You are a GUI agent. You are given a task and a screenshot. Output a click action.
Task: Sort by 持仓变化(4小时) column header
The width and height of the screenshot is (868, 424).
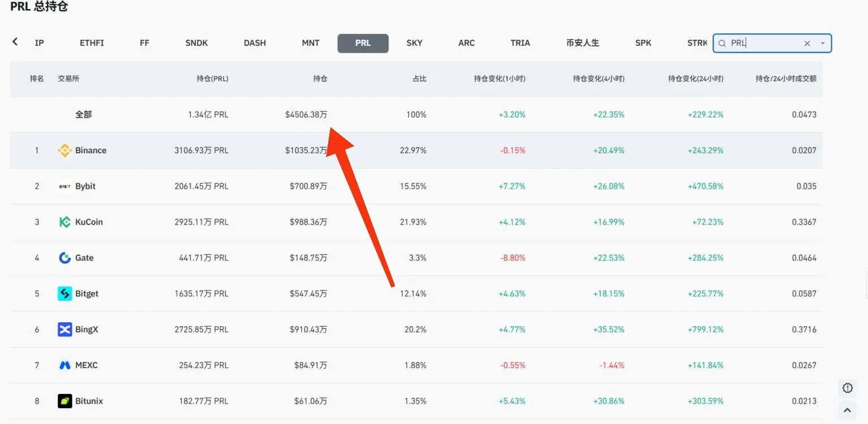[599, 79]
